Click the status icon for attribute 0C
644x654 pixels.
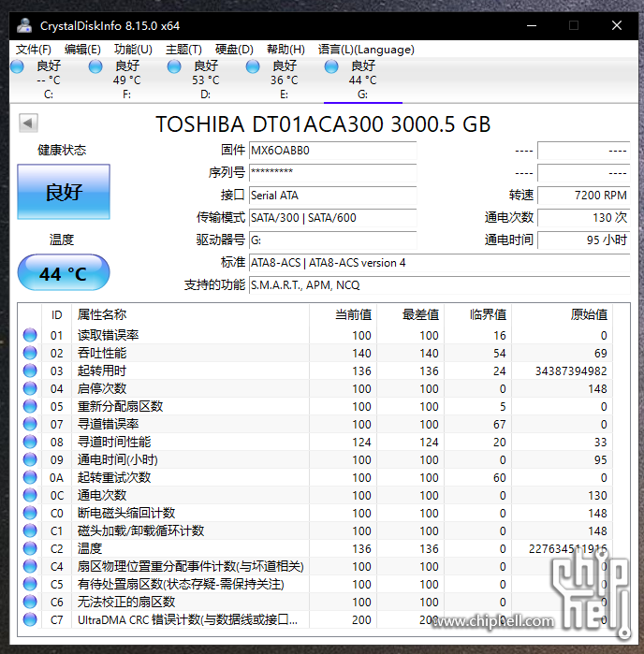pos(30,495)
